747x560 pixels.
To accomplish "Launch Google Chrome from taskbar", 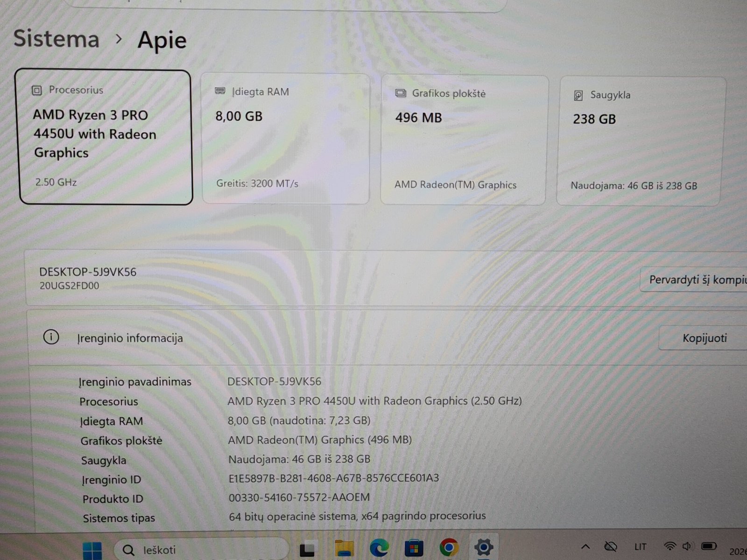I will point(449,547).
